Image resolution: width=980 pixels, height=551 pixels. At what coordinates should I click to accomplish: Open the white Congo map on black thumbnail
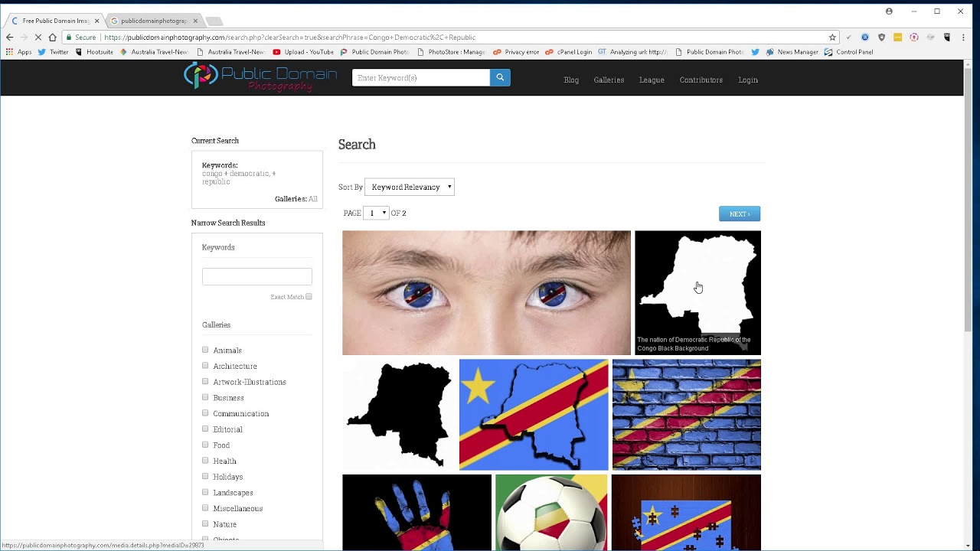[697, 293]
